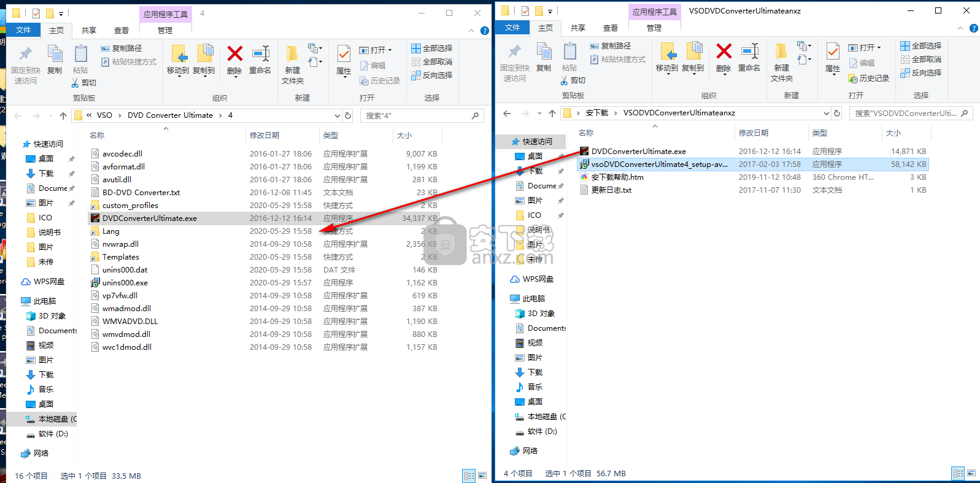This screenshot has height=483, width=980.
Task: Click Select All (全部选择) in left window
Action: pyautogui.click(x=432, y=48)
